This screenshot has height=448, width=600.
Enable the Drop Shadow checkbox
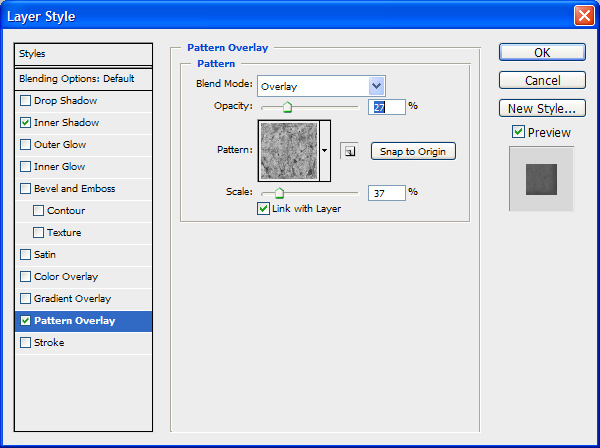point(26,101)
